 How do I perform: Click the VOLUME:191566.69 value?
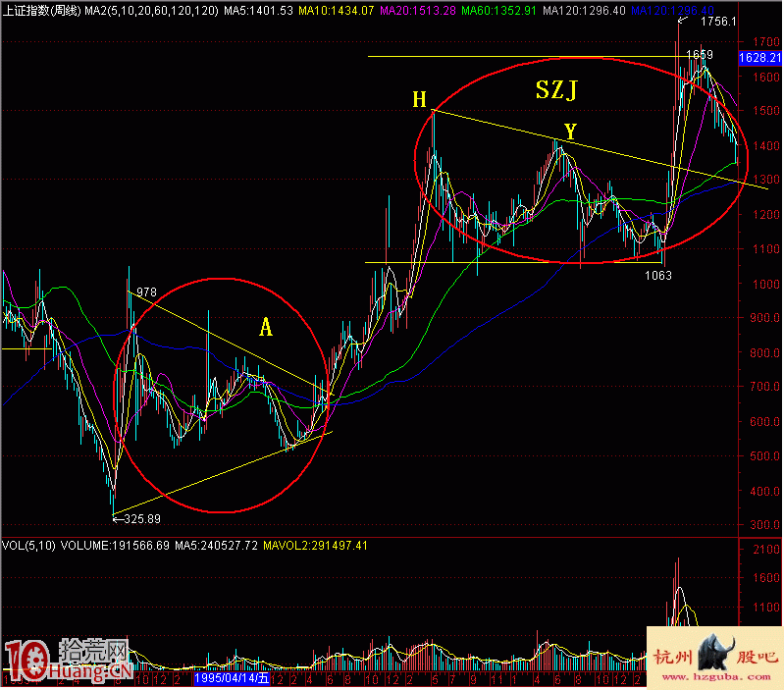[x=115, y=546]
